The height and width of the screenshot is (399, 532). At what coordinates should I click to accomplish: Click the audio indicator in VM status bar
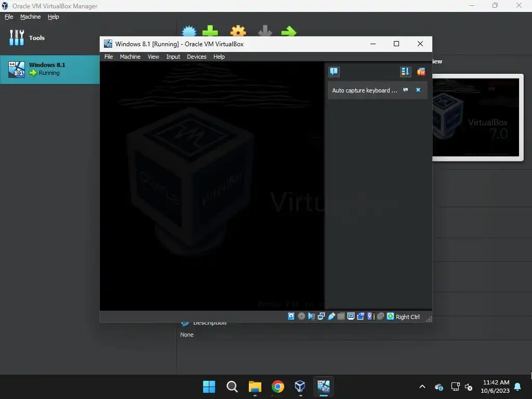point(311,316)
